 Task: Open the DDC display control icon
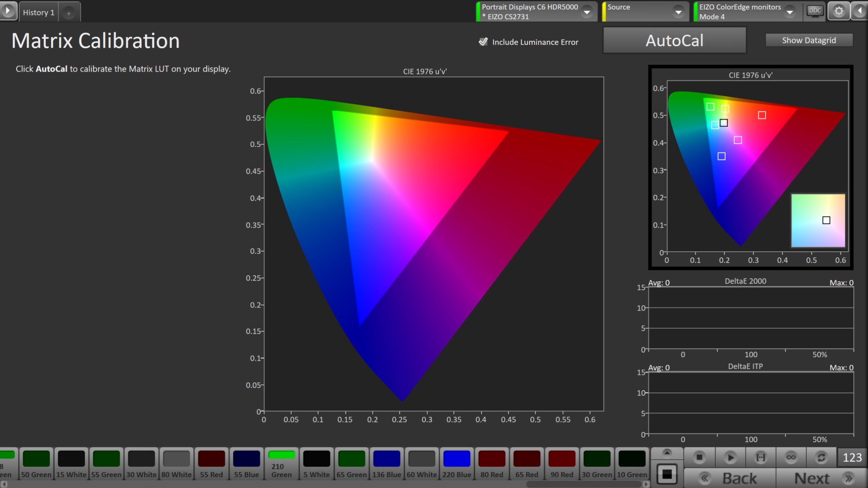pos(814,11)
